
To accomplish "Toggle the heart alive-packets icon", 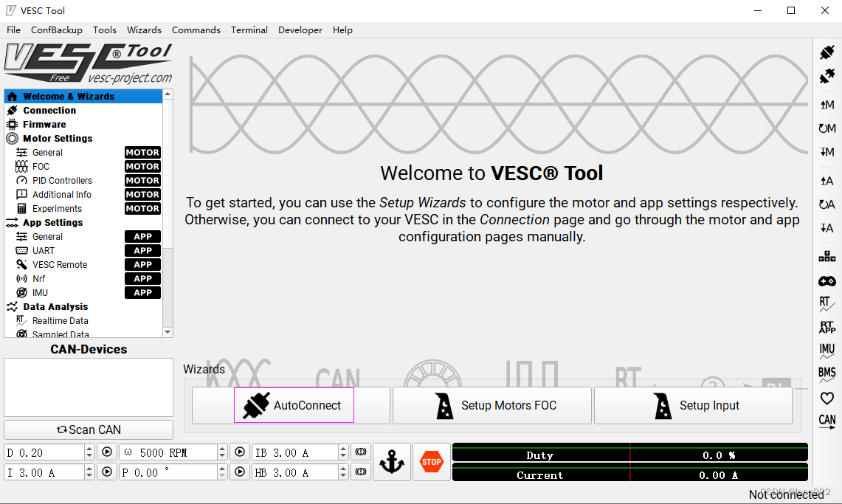I will tap(827, 398).
